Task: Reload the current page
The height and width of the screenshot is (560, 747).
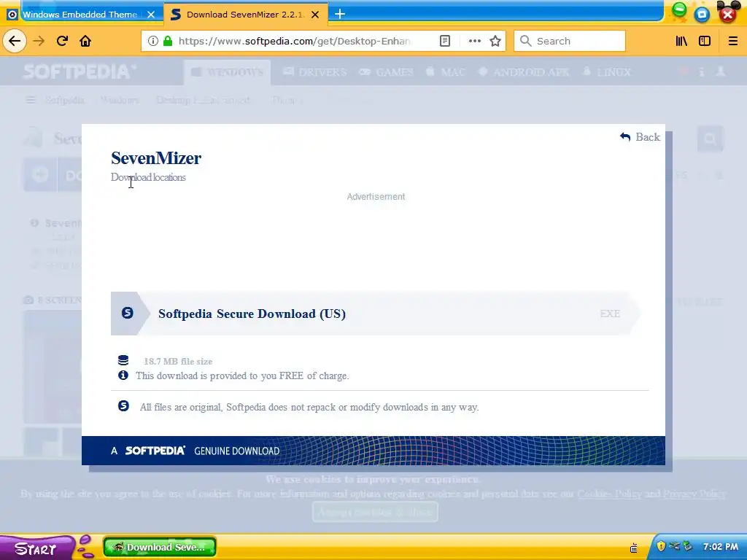Action: (x=62, y=41)
